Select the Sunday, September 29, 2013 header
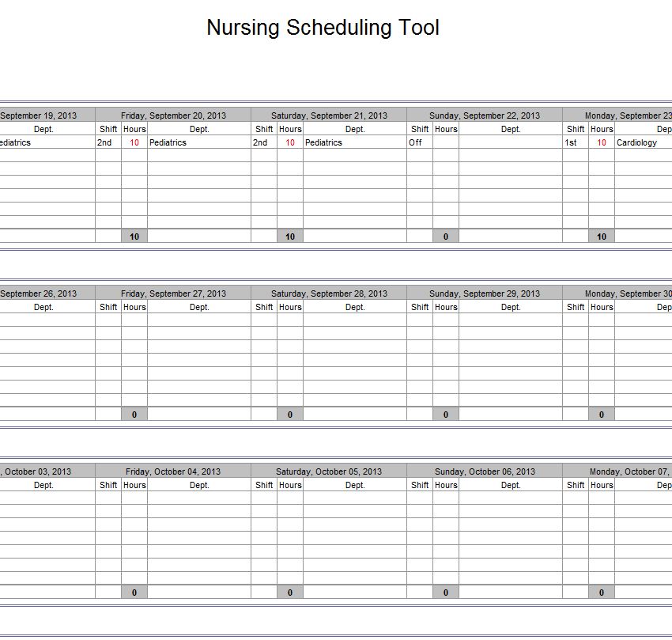This screenshot has width=672, height=640. pos(485,293)
